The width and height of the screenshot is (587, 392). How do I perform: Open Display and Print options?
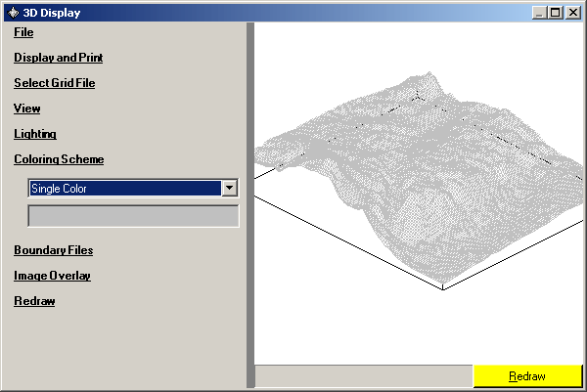coord(59,58)
